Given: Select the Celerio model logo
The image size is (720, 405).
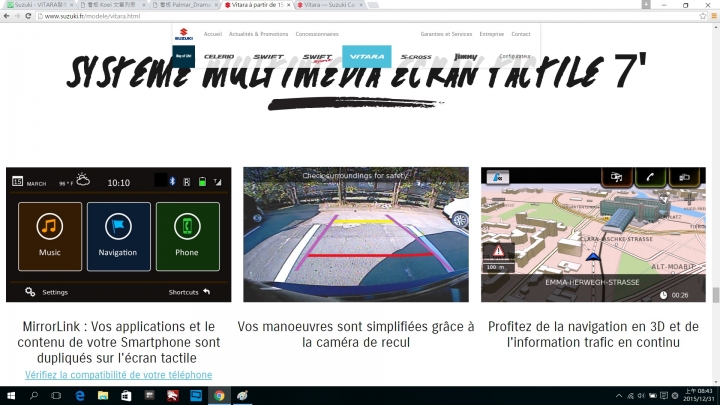Looking at the screenshot, I should click(219, 56).
